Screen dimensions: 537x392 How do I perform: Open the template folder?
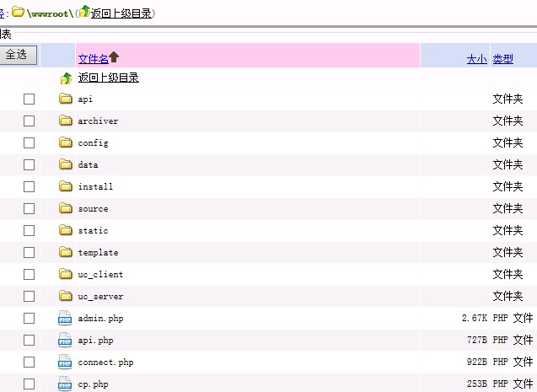98,252
